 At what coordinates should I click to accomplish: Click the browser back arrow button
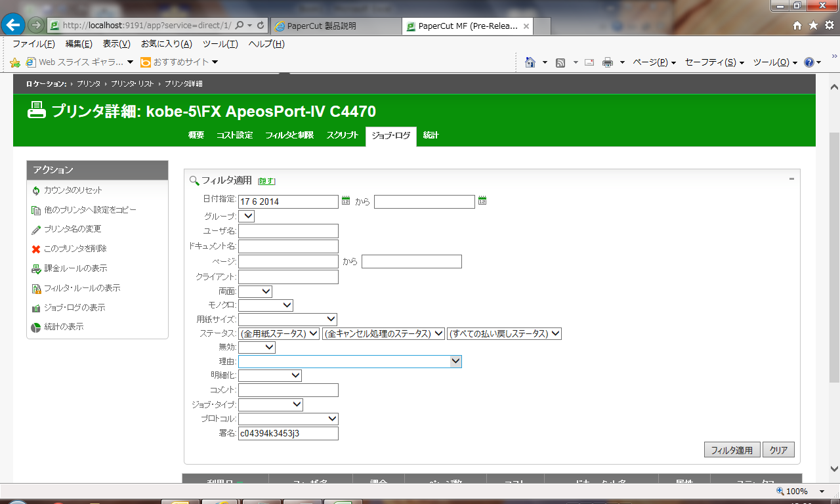(13, 25)
